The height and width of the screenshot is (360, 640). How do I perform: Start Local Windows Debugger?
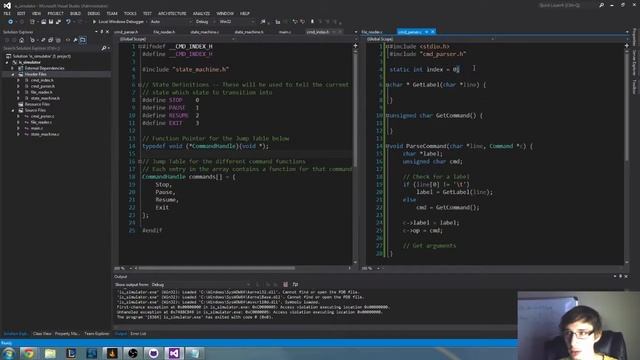click(118, 22)
